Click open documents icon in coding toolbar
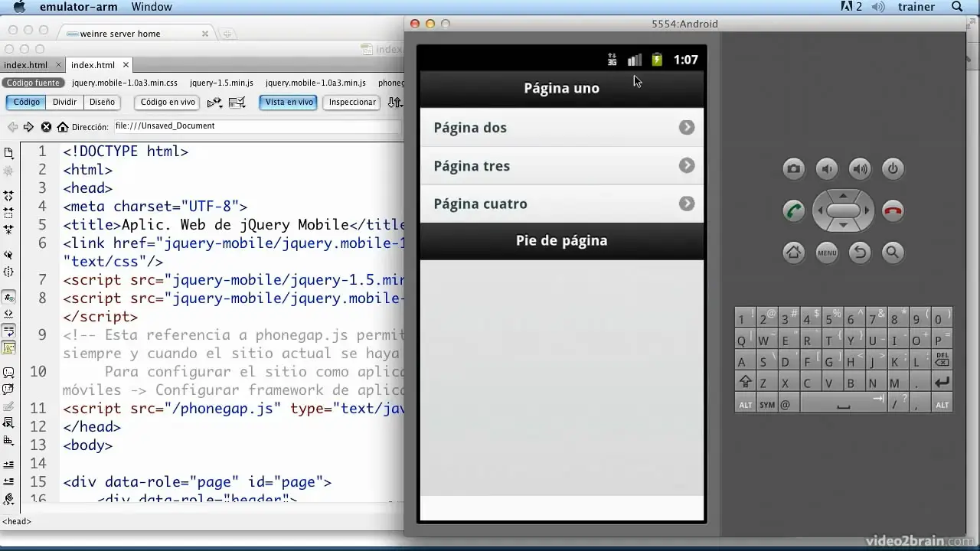 pyautogui.click(x=9, y=153)
